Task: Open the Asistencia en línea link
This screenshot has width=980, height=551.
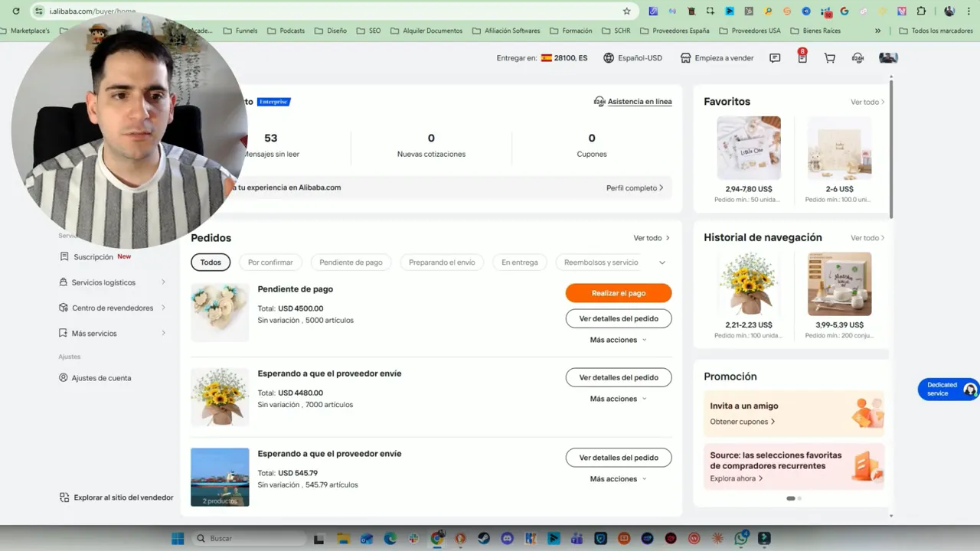Action: (x=633, y=102)
